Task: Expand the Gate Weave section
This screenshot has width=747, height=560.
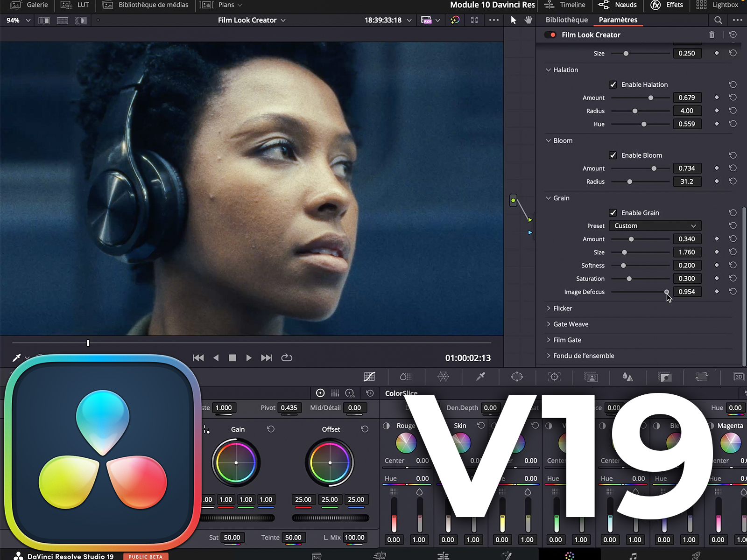Action: [570, 324]
